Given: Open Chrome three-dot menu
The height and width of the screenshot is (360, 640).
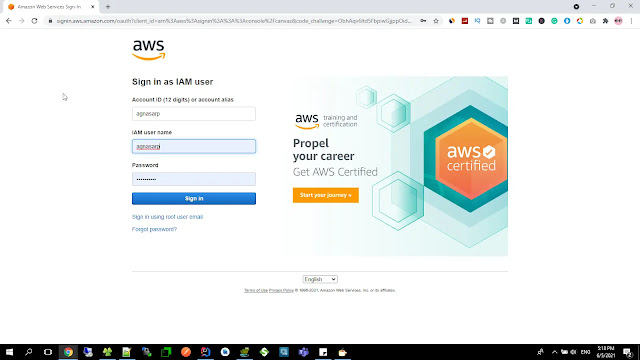Looking at the screenshot, I should click(x=631, y=21).
